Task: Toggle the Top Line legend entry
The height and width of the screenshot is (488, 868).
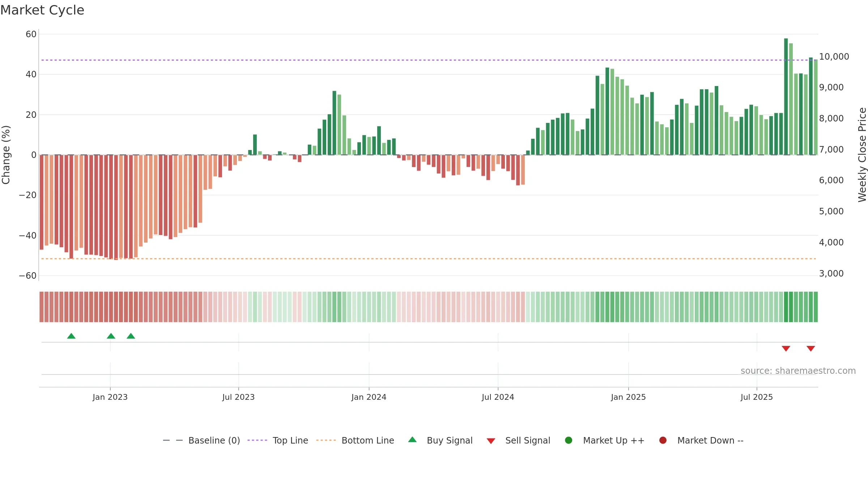Action: (278, 440)
